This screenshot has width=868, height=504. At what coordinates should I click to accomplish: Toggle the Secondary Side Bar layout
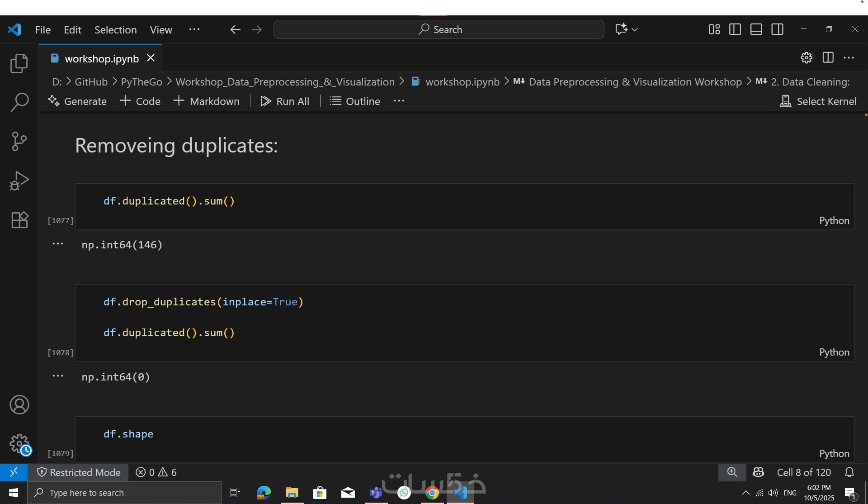point(778,29)
